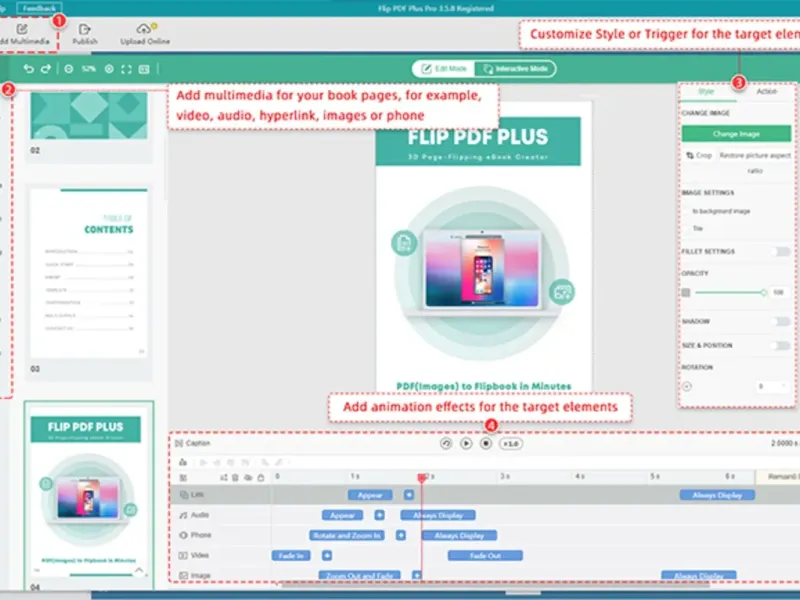The image size is (800, 600).
Task: Collapse thumbnail panel with the chevron arrow
Action: (x=139, y=569)
